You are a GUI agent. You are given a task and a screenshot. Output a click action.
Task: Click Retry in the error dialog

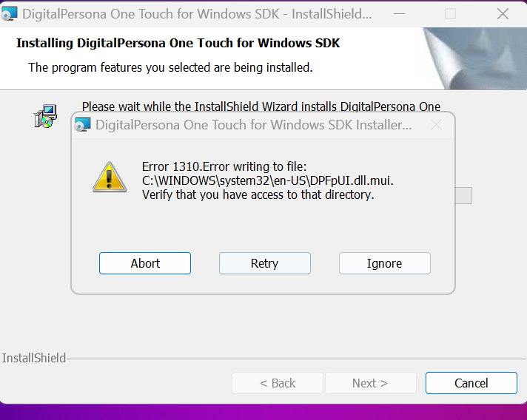pos(265,263)
